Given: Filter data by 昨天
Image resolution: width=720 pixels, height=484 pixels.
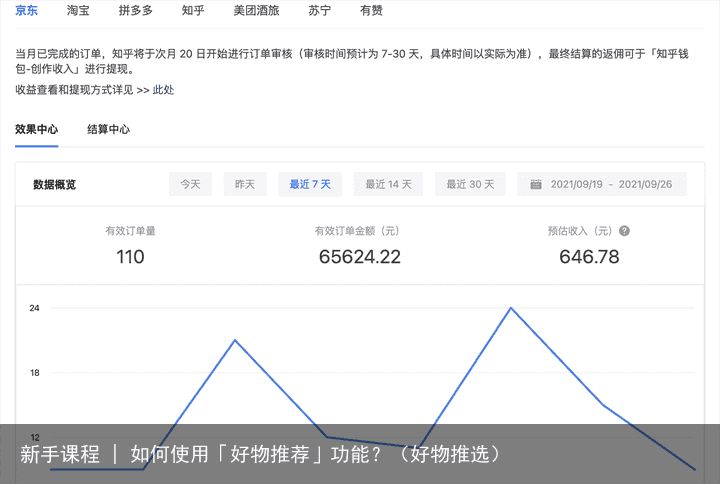Looking at the screenshot, I should coord(245,184).
